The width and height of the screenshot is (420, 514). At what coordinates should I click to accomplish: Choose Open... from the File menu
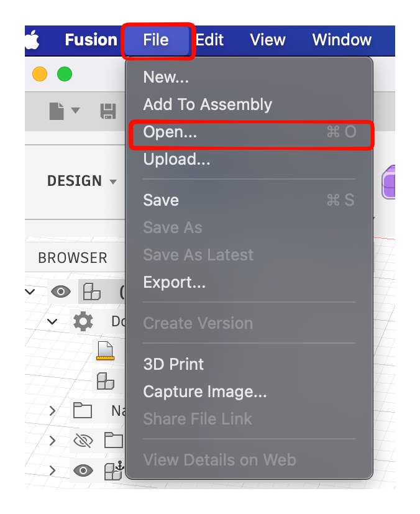click(170, 132)
